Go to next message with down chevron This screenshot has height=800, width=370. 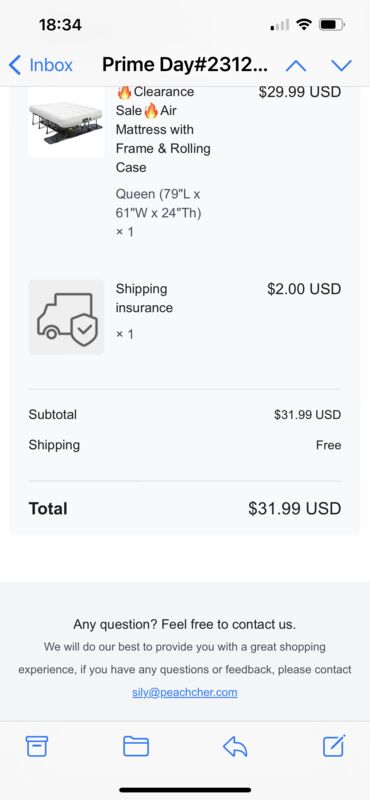tap(341, 65)
